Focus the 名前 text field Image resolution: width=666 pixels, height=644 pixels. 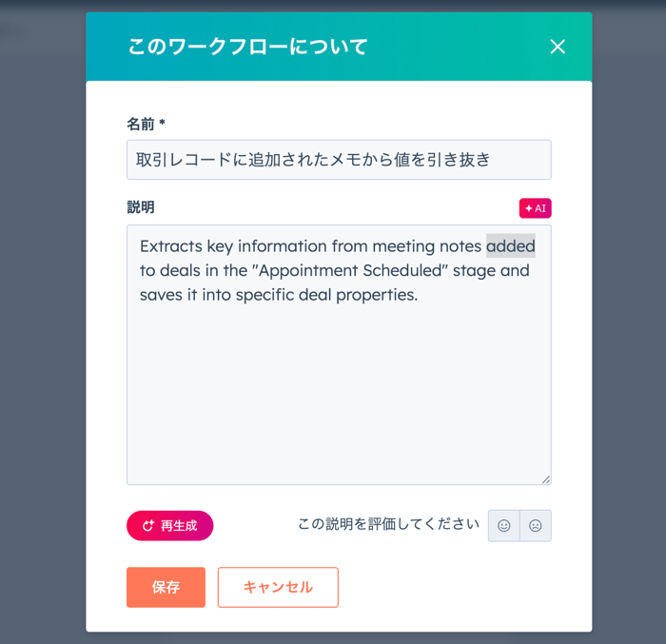point(339,160)
